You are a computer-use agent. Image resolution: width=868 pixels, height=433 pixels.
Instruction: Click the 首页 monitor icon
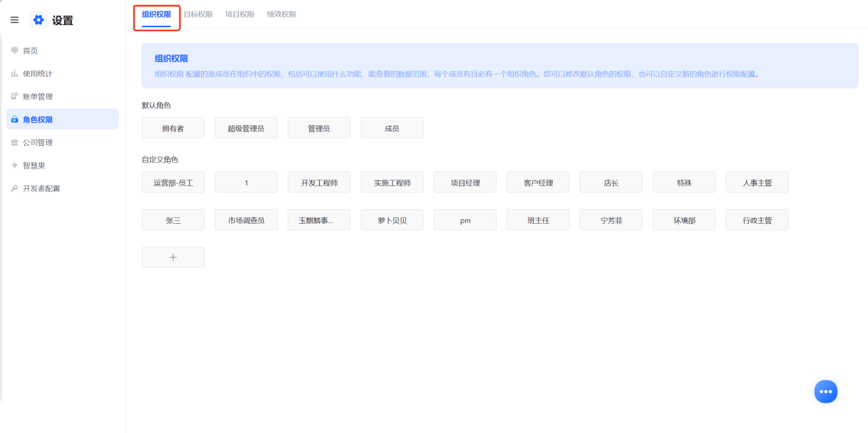[x=15, y=50]
